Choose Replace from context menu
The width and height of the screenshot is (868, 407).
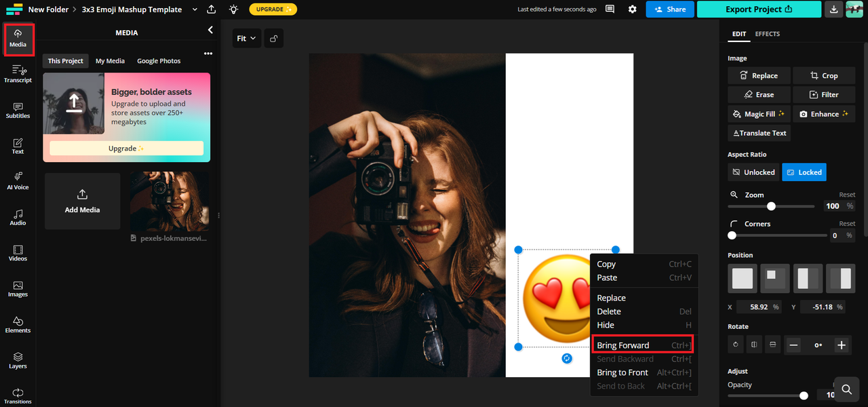pos(644,298)
